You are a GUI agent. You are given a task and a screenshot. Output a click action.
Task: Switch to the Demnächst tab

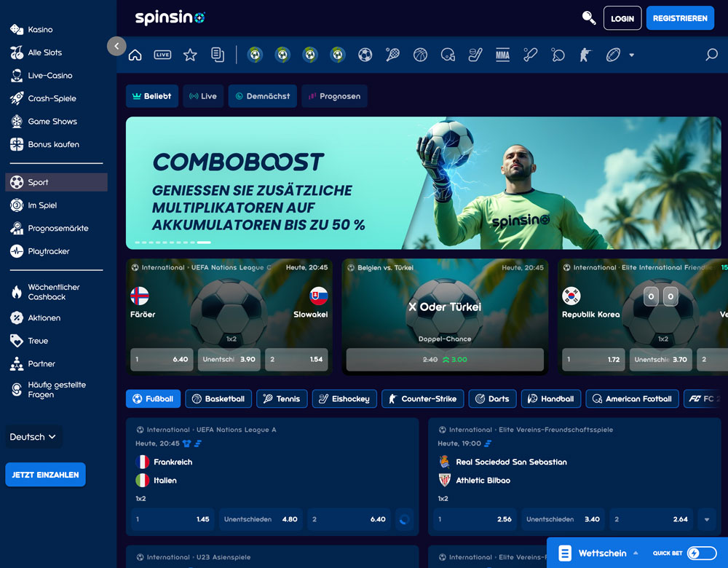(262, 96)
